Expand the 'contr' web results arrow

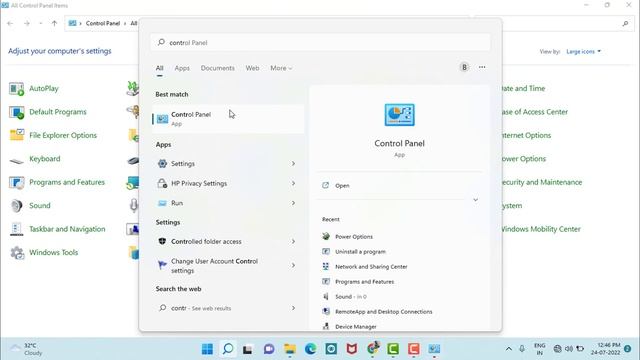point(293,308)
